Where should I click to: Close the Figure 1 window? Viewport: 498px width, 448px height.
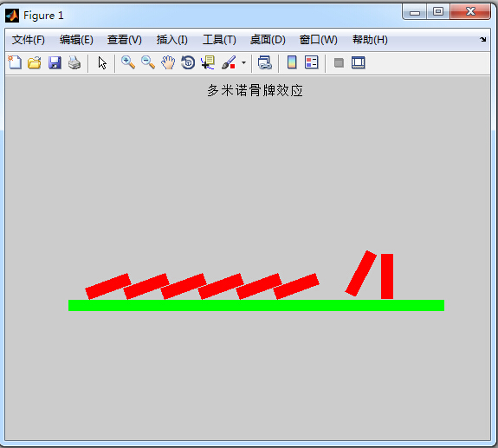click(470, 12)
